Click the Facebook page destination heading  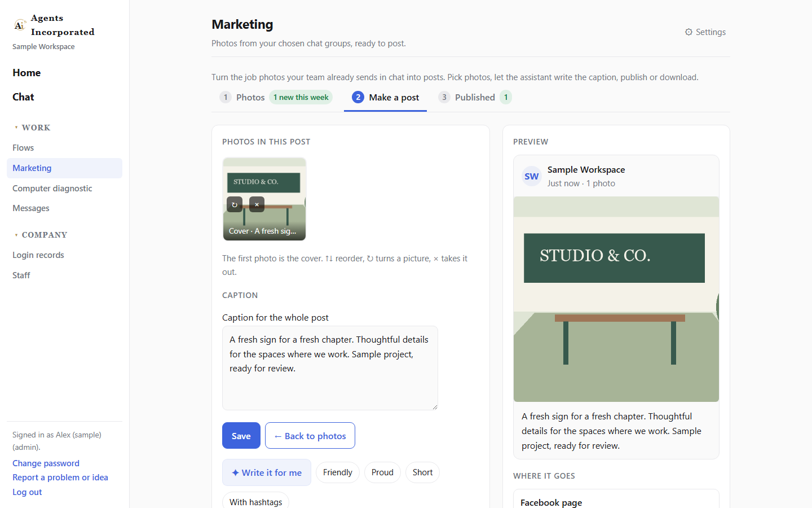[x=551, y=502]
